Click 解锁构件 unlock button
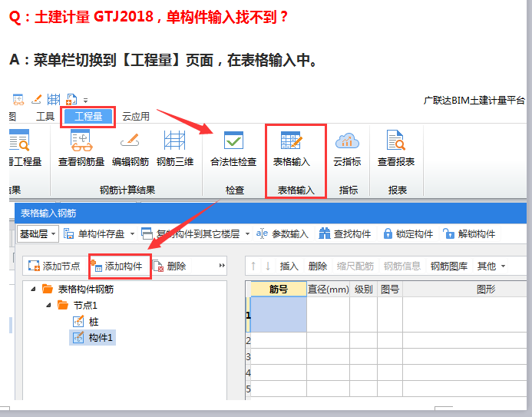This screenshot has height=417, width=532. click(469, 233)
